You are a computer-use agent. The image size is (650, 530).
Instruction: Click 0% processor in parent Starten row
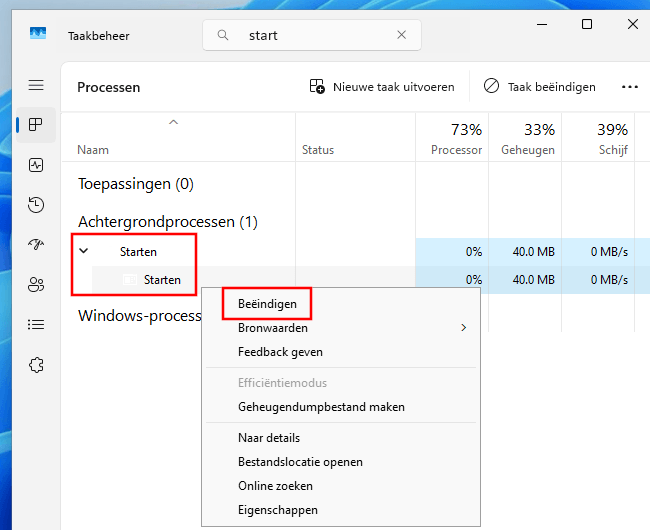tap(473, 252)
